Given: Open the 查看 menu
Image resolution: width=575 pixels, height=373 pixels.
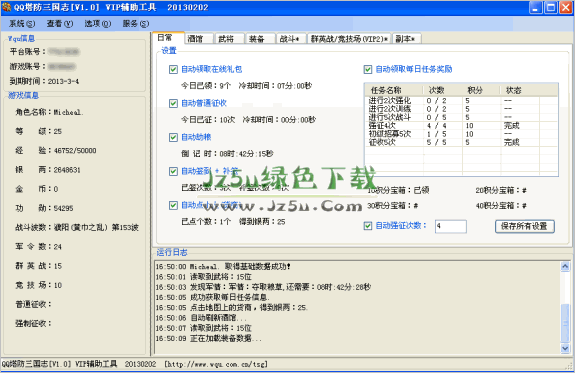Looking at the screenshot, I should click(x=59, y=24).
